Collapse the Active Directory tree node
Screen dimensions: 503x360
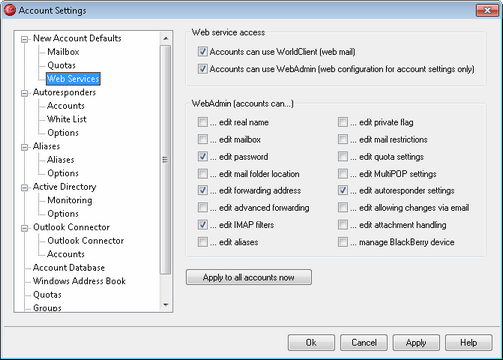tap(24, 188)
